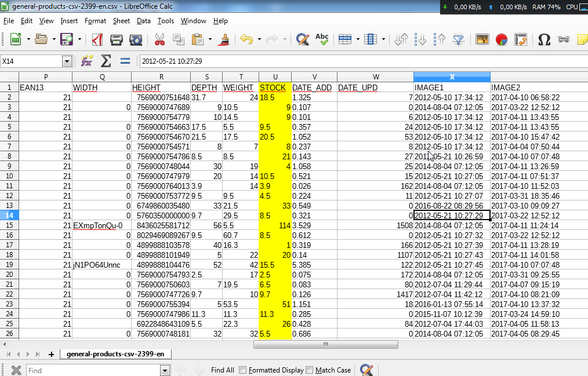The image size is (588, 376).
Task: Select the Clone Formatting paintbrush
Action: click(x=224, y=39)
